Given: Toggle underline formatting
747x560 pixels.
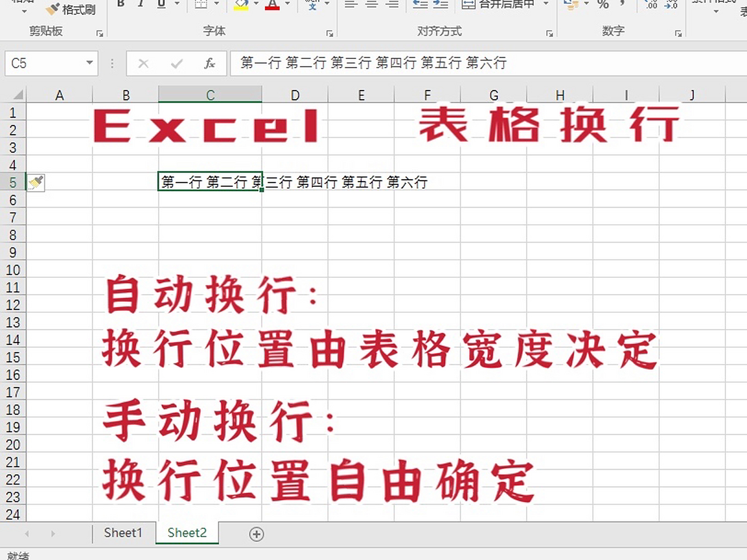Looking at the screenshot, I should point(161,3).
